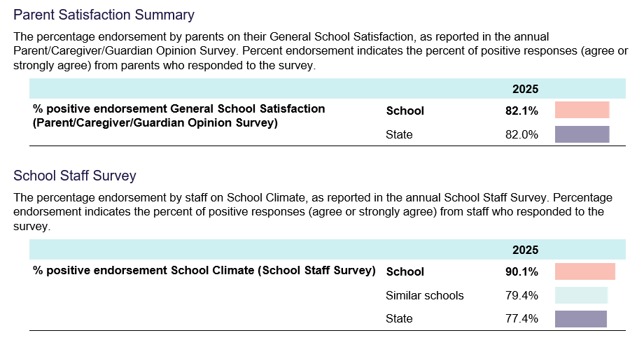644x340 pixels.
Task: Click the pink School bar at 90.1%
Action: (584, 271)
